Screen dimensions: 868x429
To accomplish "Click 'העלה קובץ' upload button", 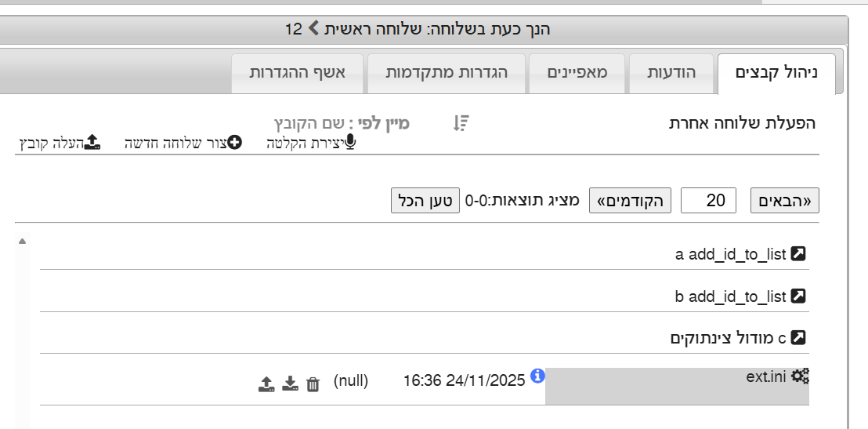I will 92,143.
